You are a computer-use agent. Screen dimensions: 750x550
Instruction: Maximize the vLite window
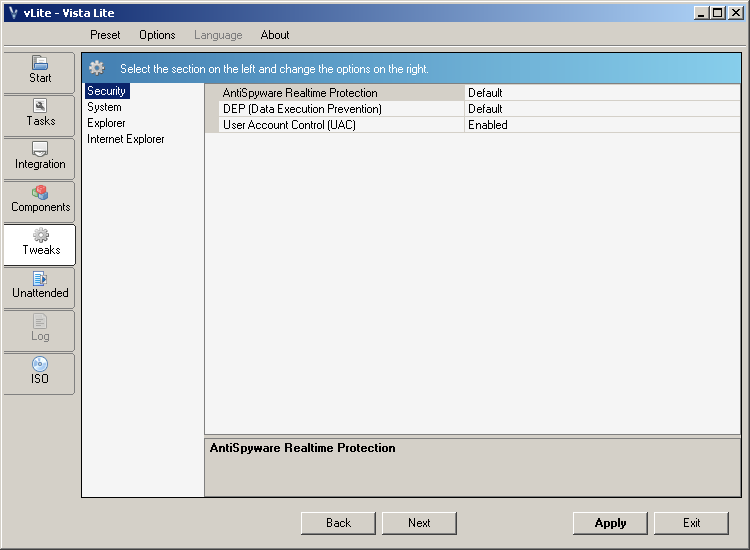pos(718,13)
